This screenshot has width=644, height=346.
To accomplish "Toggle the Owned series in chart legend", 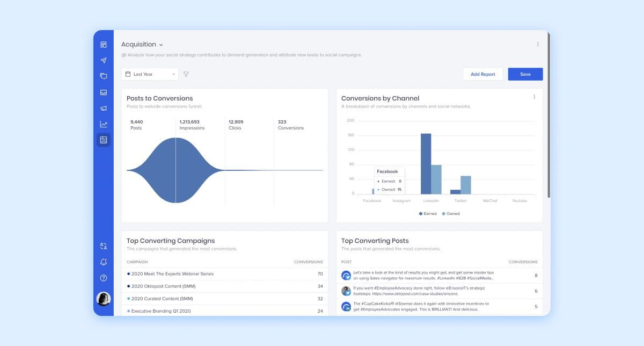I will (451, 214).
